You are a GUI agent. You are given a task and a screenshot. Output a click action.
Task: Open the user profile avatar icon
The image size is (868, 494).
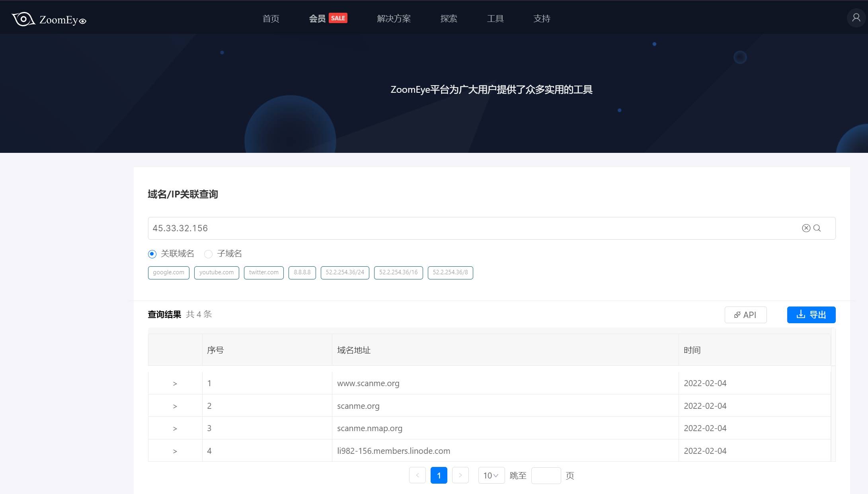pyautogui.click(x=856, y=18)
